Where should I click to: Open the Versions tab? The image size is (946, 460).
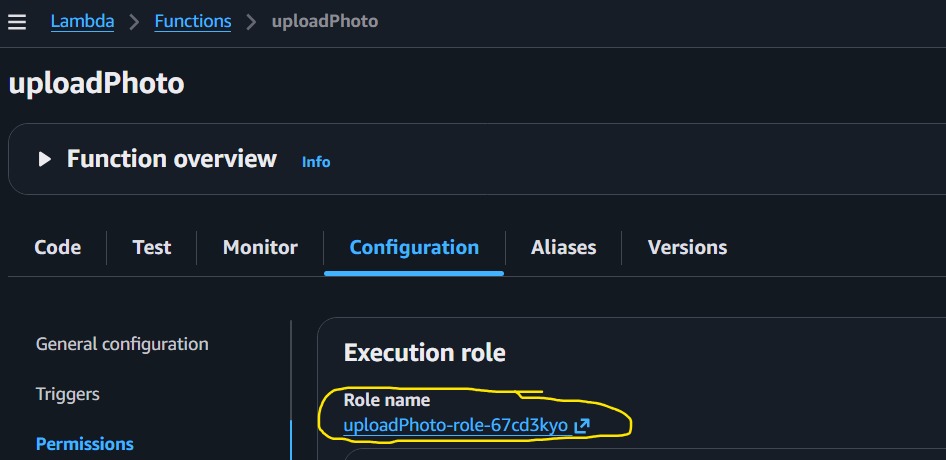[x=687, y=247]
